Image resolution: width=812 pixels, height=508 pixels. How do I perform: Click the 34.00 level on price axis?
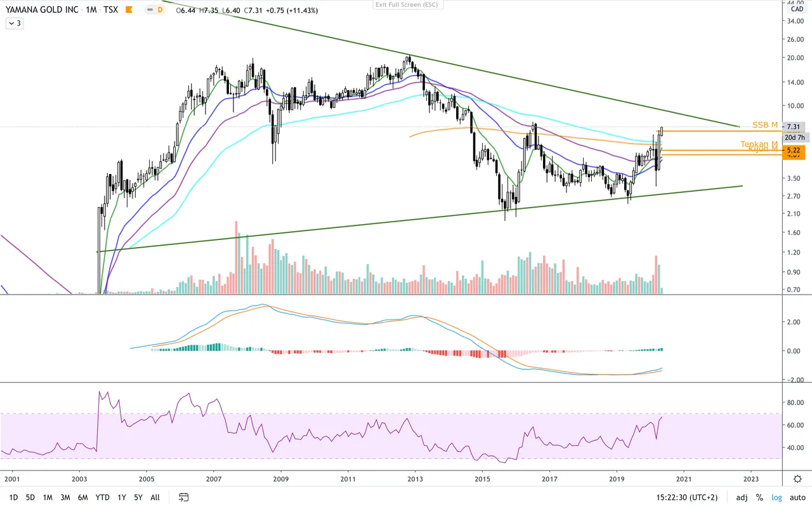[796, 21]
